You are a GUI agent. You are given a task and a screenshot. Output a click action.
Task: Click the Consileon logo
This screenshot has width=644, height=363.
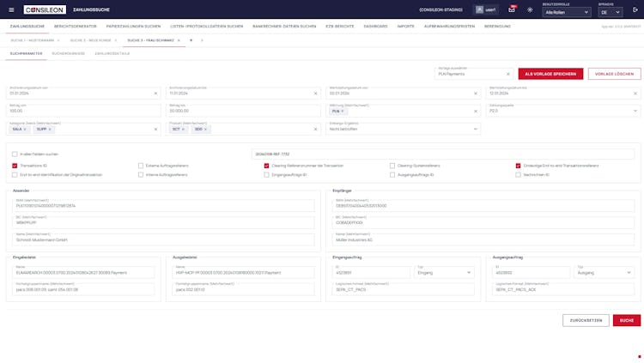[45, 9]
